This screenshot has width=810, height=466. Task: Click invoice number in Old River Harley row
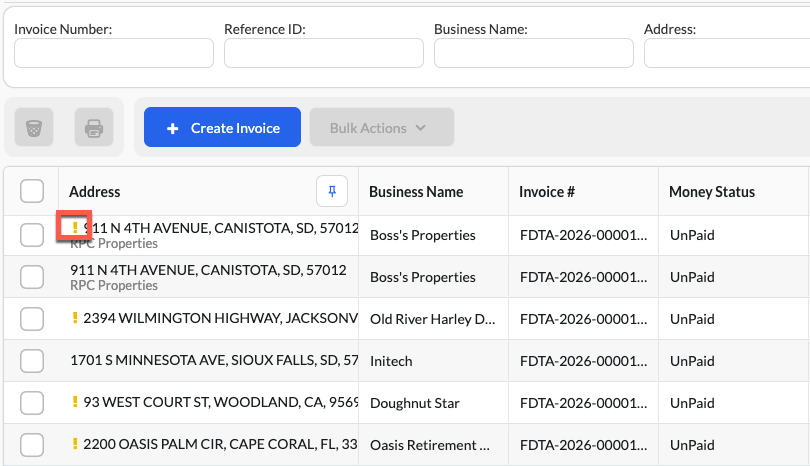click(x=583, y=319)
